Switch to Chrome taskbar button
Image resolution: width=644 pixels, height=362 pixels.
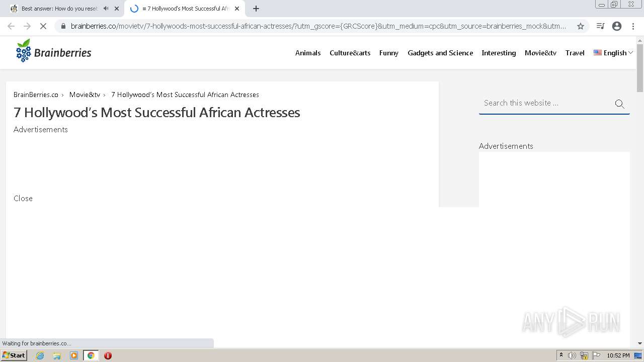click(x=91, y=355)
